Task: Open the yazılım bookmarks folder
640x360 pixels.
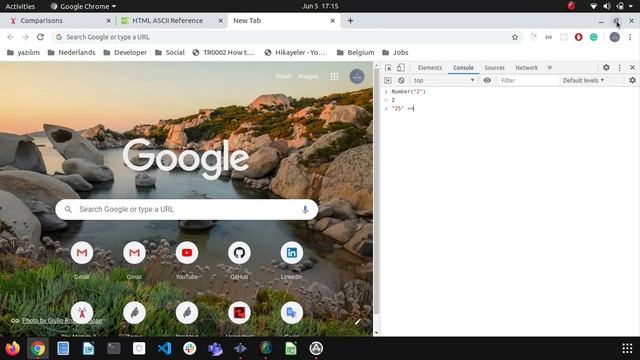Action: click(x=23, y=52)
